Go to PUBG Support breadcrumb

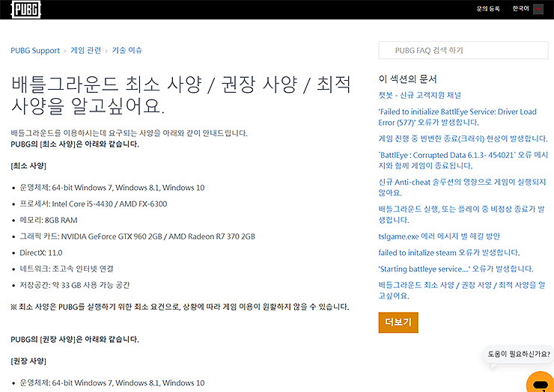(x=35, y=51)
